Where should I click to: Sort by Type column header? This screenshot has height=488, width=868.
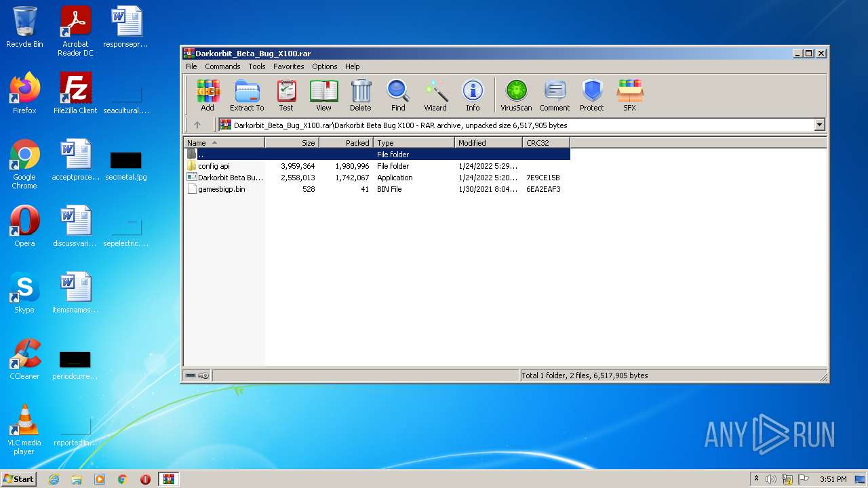tap(414, 142)
